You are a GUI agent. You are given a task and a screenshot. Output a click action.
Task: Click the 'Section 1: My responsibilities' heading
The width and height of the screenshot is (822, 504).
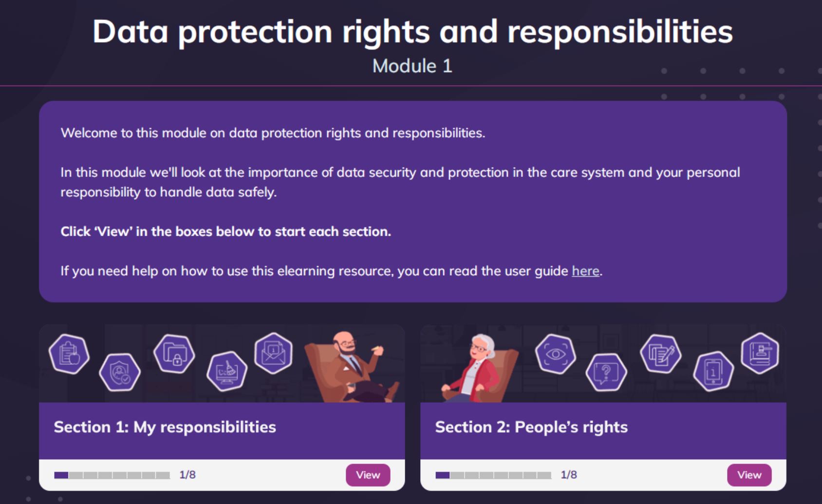(x=165, y=427)
